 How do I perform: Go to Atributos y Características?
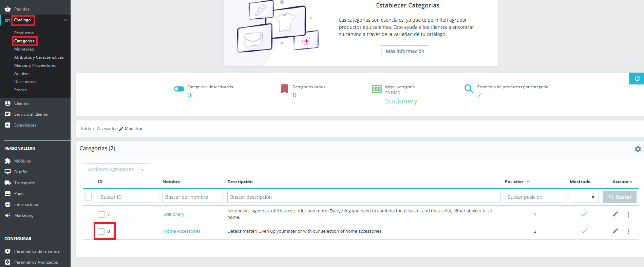click(39, 57)
